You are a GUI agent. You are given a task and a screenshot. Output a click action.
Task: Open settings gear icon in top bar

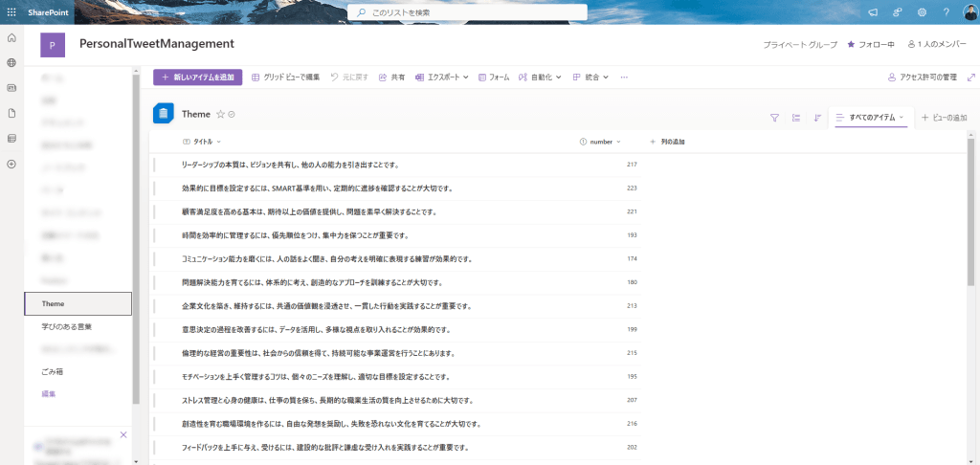click(922, 11)
